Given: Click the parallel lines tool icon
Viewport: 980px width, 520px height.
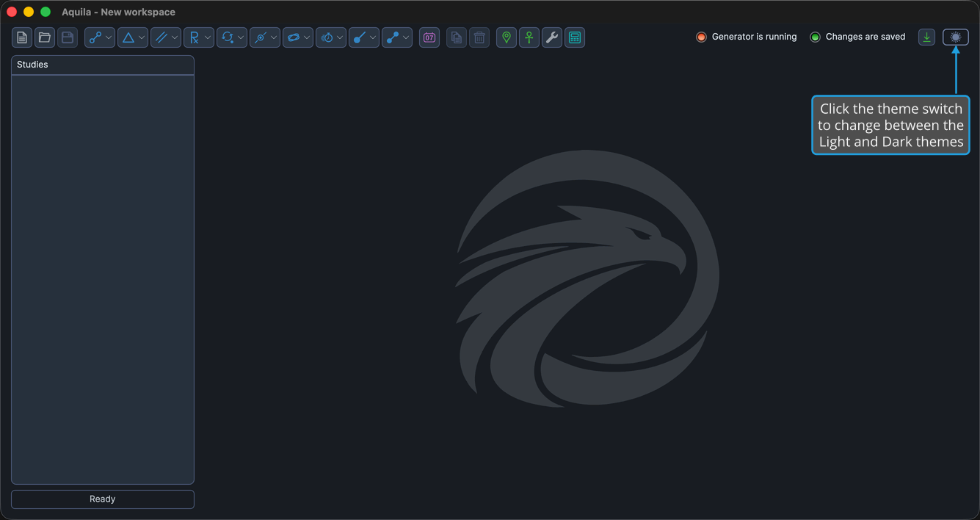Looking at the screenshot, I should coord(161,37).
